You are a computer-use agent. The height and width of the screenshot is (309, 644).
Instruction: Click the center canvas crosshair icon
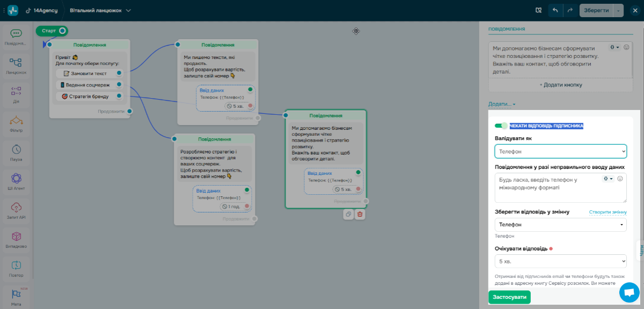pos(356,31)
